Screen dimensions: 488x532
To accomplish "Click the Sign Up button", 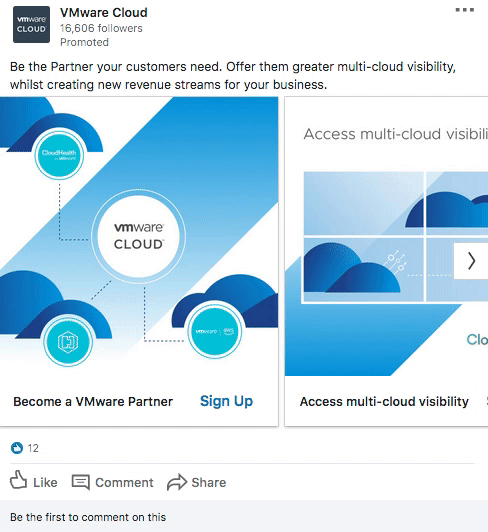I will pos(226,401).
